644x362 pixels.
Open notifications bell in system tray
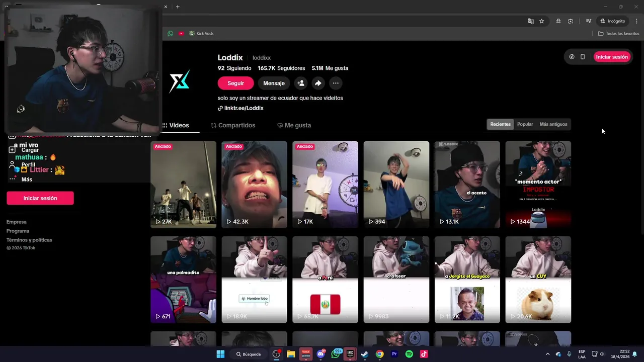[x=635, y=354]
